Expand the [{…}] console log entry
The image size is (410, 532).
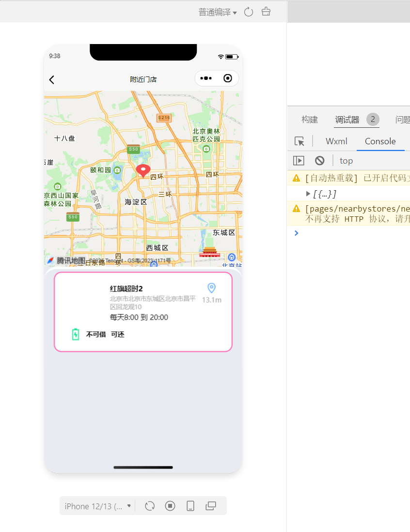[x=308, y=194]
